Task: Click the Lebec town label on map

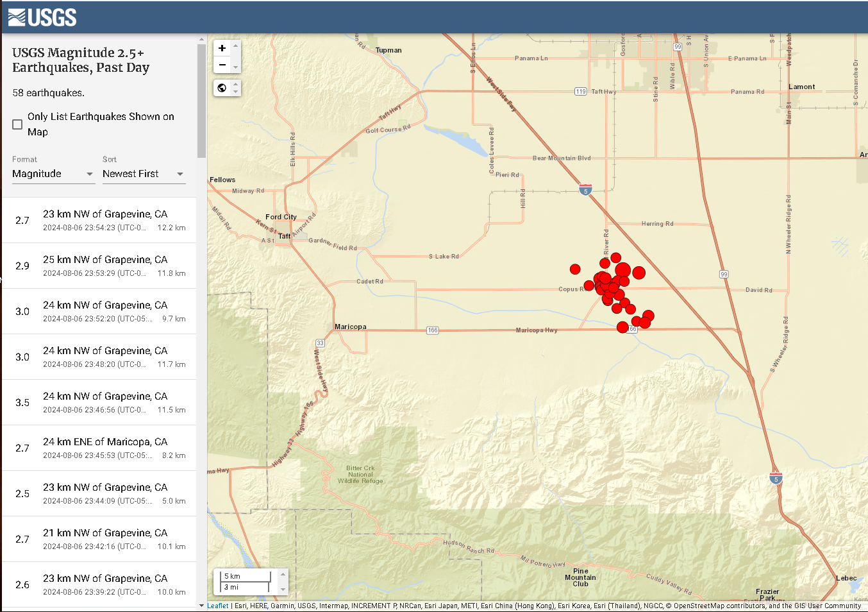Action: [x=846, y=578]
